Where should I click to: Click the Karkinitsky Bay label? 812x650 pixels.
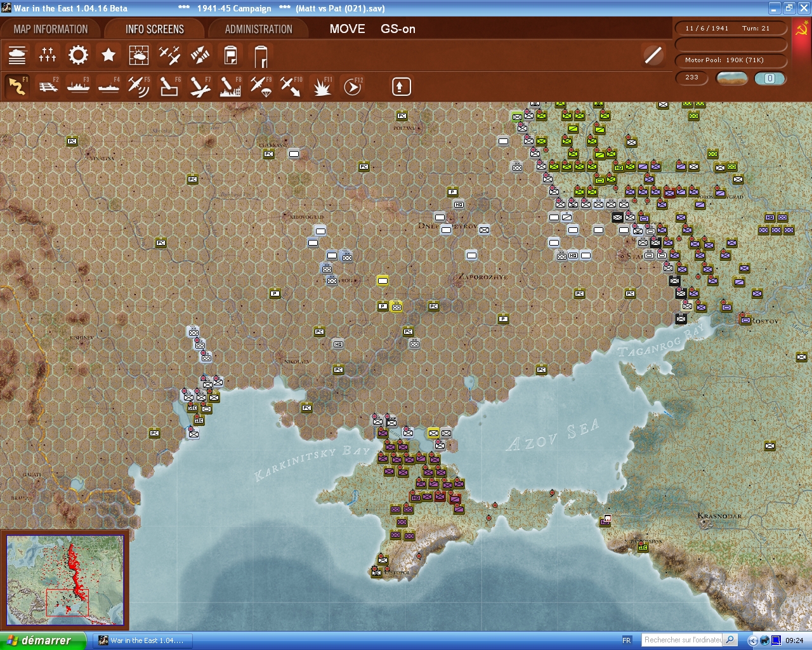click(x=311, y=463)
